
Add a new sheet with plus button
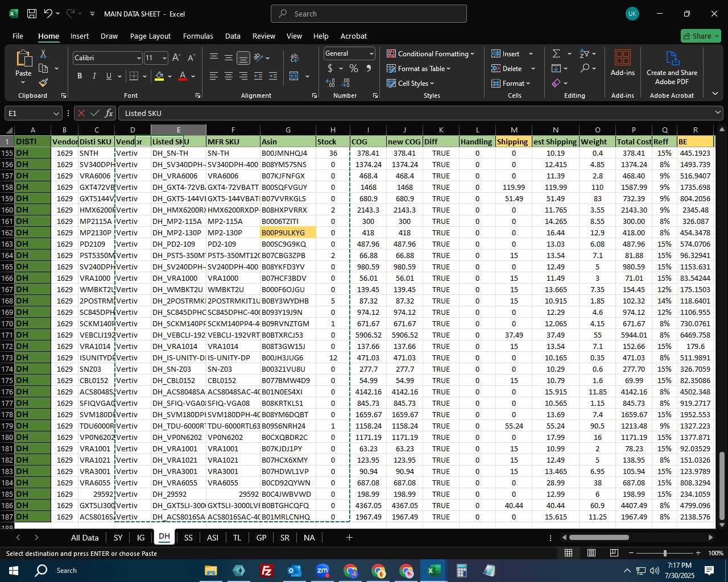tap(349, 538)
